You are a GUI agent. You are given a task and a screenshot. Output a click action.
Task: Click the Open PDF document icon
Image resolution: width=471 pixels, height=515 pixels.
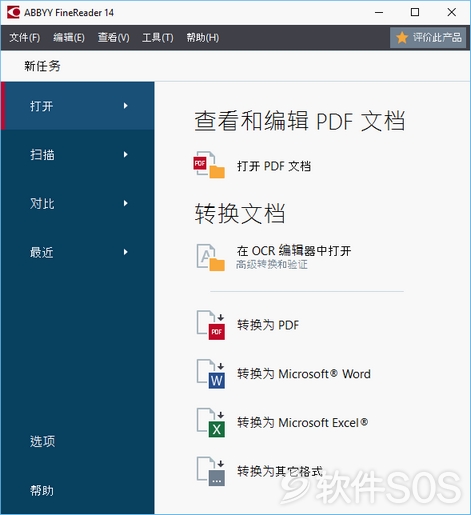[x=209, y=165]
